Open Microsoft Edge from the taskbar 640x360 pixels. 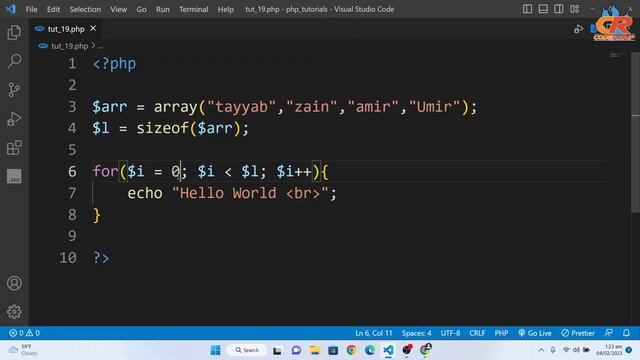(x=370, y=350)
